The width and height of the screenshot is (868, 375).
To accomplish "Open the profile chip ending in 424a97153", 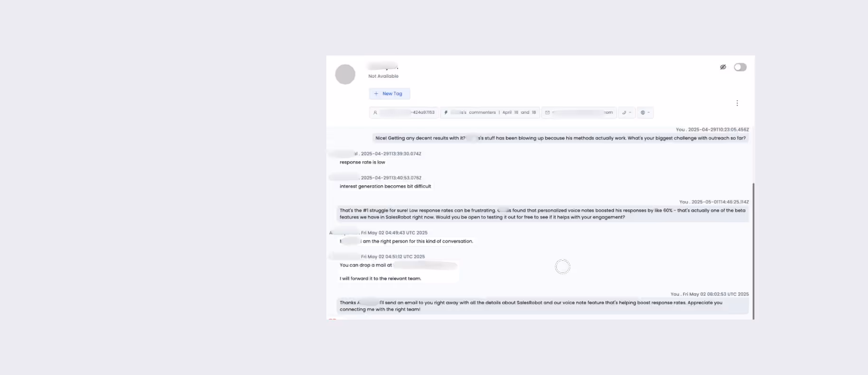I will 404,113.
